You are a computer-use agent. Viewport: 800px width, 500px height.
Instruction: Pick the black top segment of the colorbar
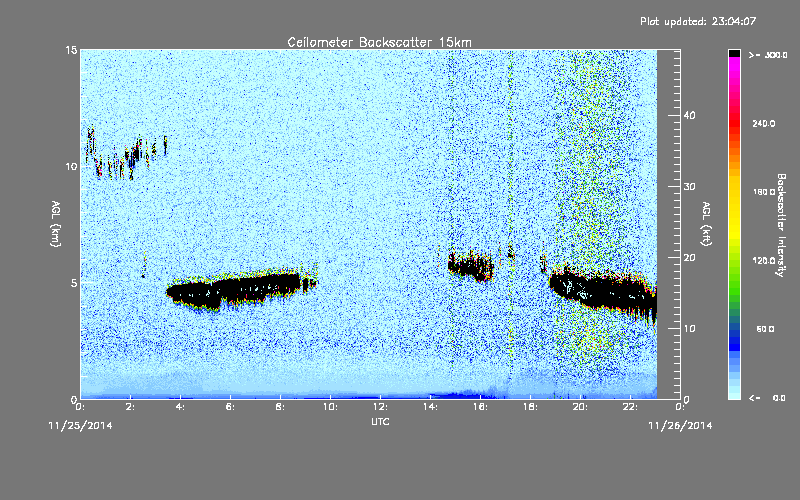click(734, 53)
